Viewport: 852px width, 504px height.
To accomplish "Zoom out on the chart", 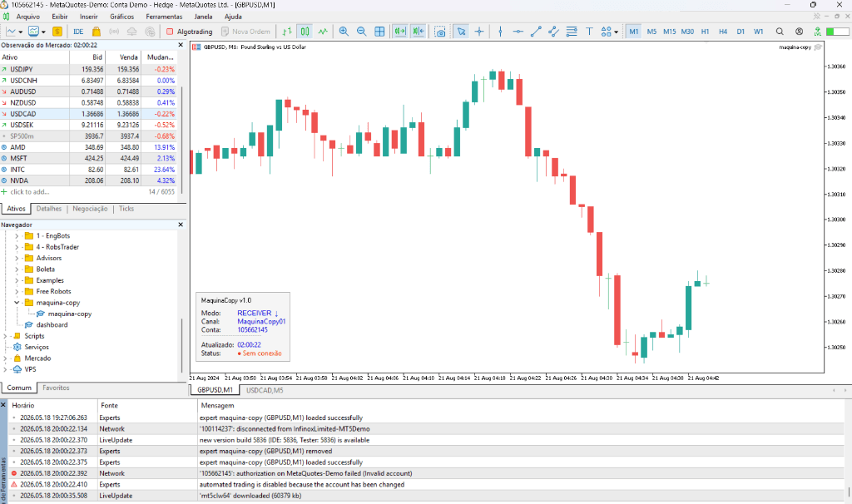I will [361, 32].
